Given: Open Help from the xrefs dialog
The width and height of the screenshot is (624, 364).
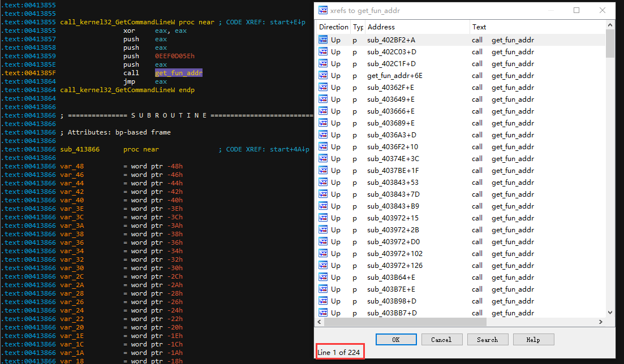Looking at the screenshot, I should click(533, 340).
